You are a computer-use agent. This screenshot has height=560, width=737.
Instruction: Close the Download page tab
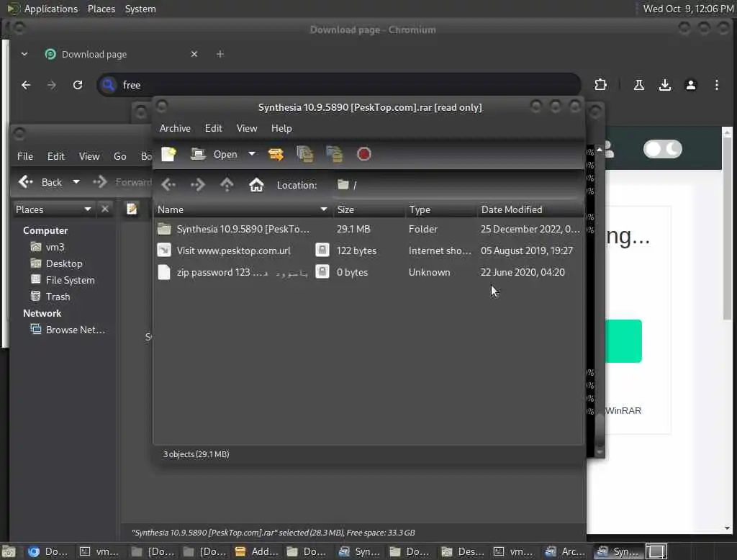click(x=194, y=54)
